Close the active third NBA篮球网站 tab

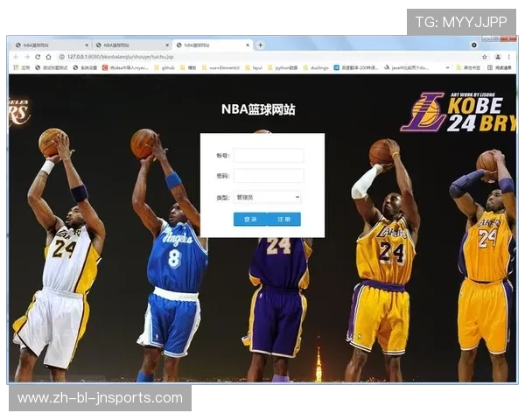click(x=248, y=45)
